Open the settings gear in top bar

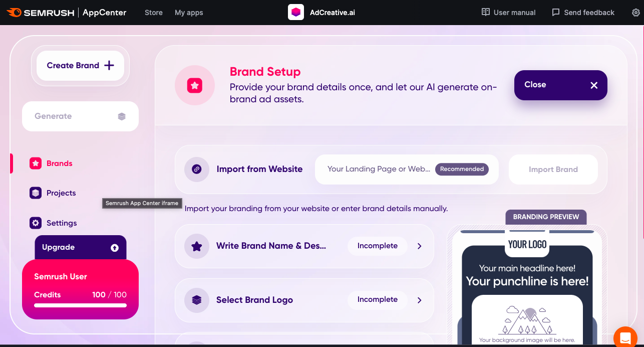pyautogui.click(x=635, y=13)
